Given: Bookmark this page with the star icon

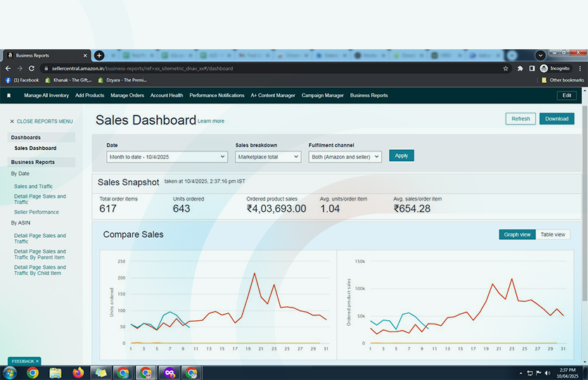Looking at the screenshot, I should [x=506, y=68].
